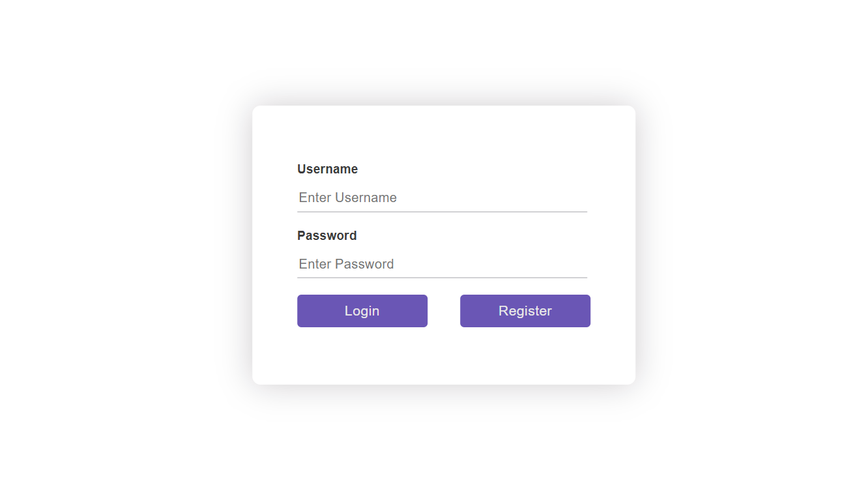Image resolution: width=868 pixels, height=500 pixels.
Task: Click the Username label text
Action: 327,169
